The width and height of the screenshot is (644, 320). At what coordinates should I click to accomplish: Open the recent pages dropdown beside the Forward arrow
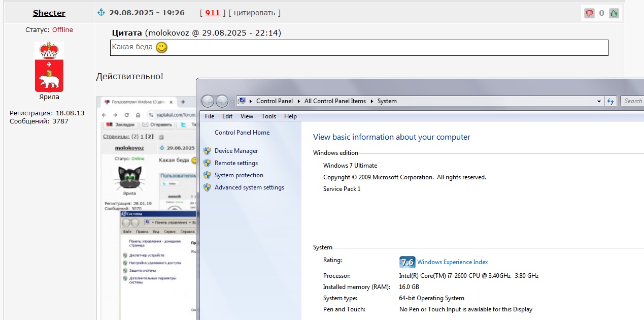pos(232,102)
